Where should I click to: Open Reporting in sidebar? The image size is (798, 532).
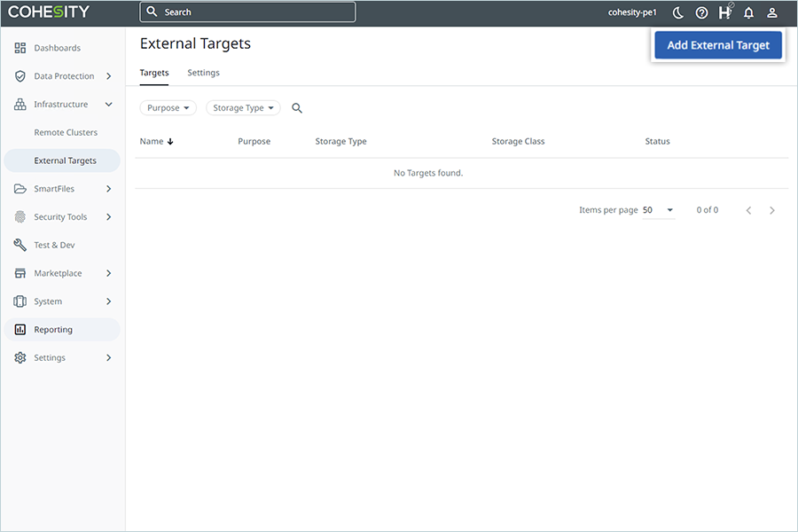62,329
